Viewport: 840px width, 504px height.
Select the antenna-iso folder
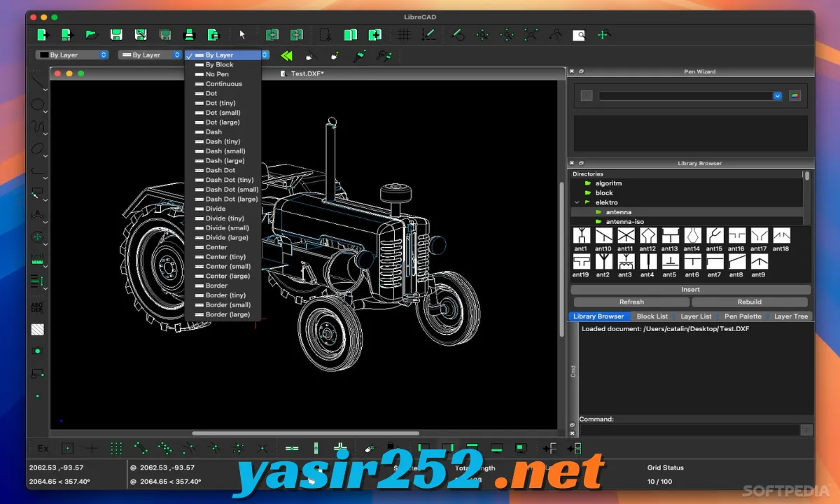(624, 221)
